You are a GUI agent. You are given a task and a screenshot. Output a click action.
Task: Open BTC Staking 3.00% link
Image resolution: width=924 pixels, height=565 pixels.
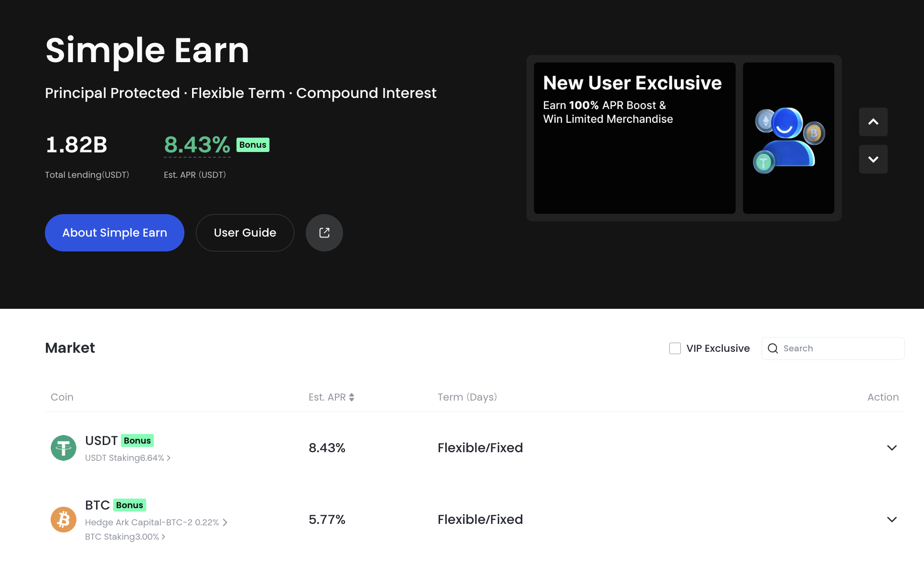[125, 537]
